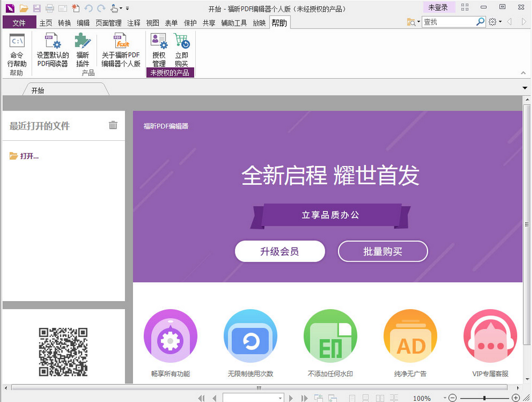Switch to the 编辑 ribbon tab
The height and width of the screenshot is (402, 532).
coord(83,23)
